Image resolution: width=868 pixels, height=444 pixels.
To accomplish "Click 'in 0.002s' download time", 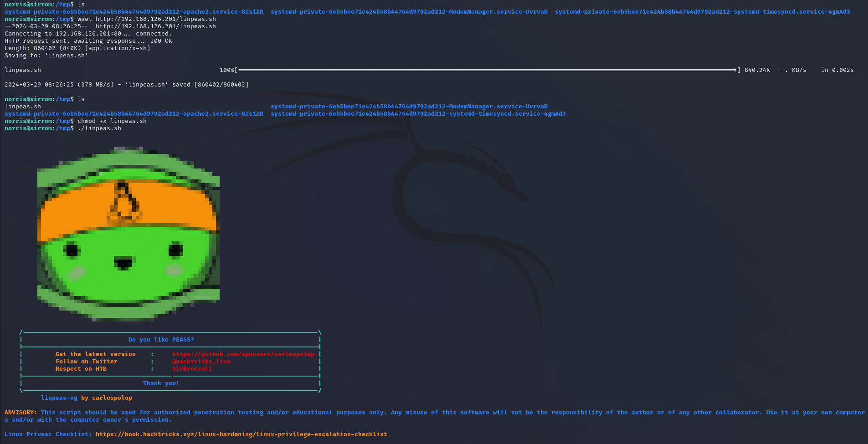I will (837, 70).
